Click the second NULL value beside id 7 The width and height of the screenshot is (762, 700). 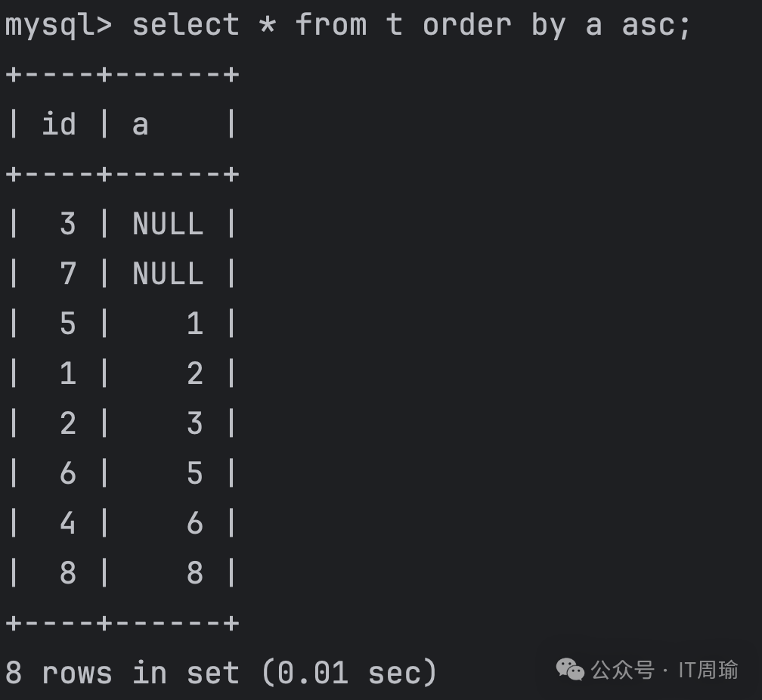point(168,273)
